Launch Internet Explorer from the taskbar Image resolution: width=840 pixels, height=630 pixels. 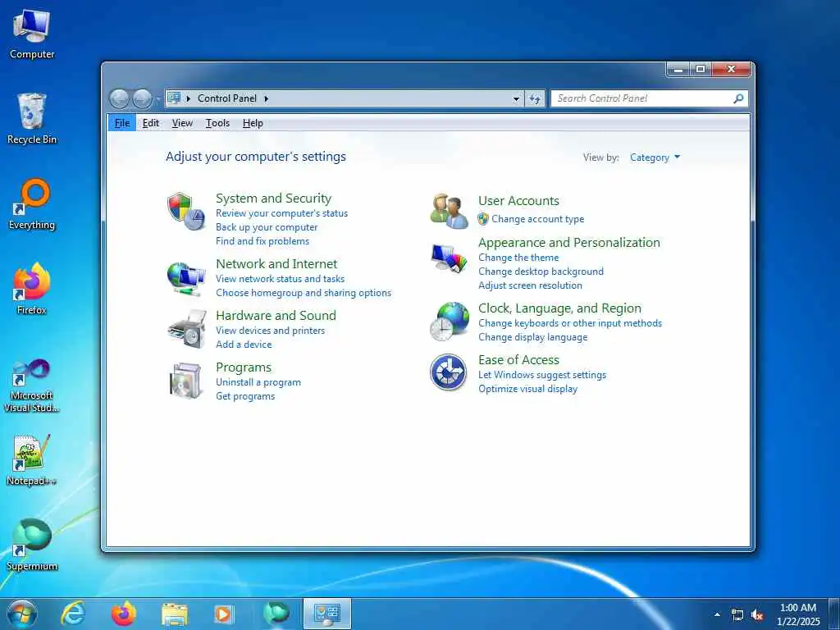(x=73, y=614)
